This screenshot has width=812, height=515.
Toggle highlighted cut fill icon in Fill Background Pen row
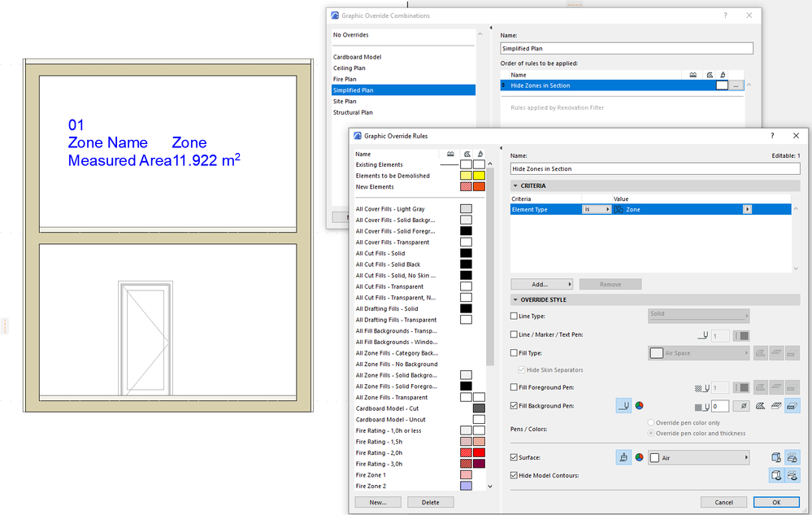[792, 406]
